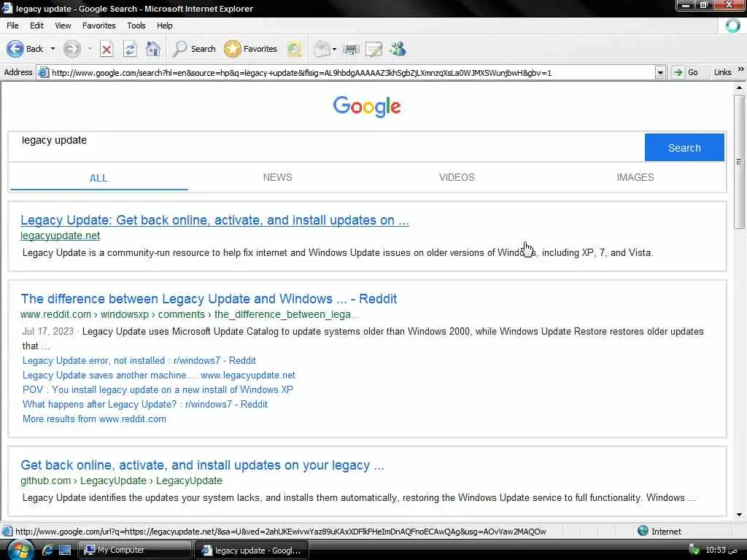The image size is (747, 560).
Task: Open POV: You install legacy update link
Action: click(158, 389)
